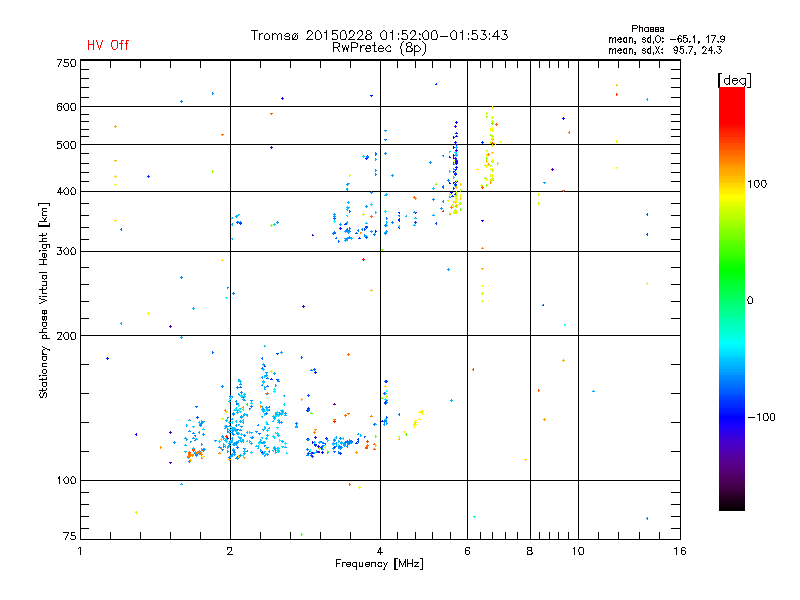The image size is (800, 600).
Task: Click the '200' y-axis tick label
Action: click(x=66, y=336)
